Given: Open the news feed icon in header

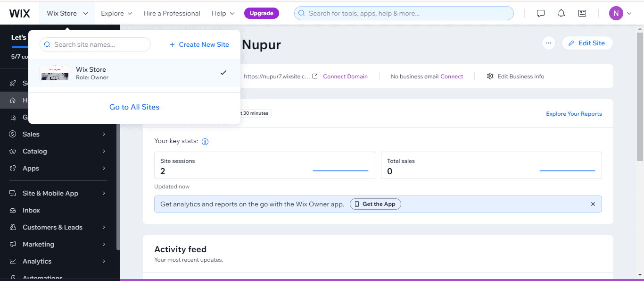Looking at the screenshot, I should tap(582, 13).
